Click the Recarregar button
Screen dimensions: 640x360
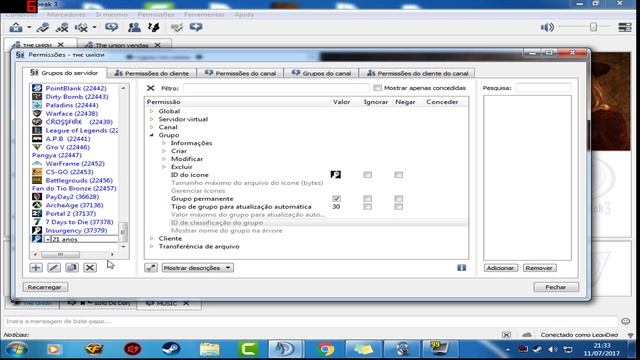(45, 287)
